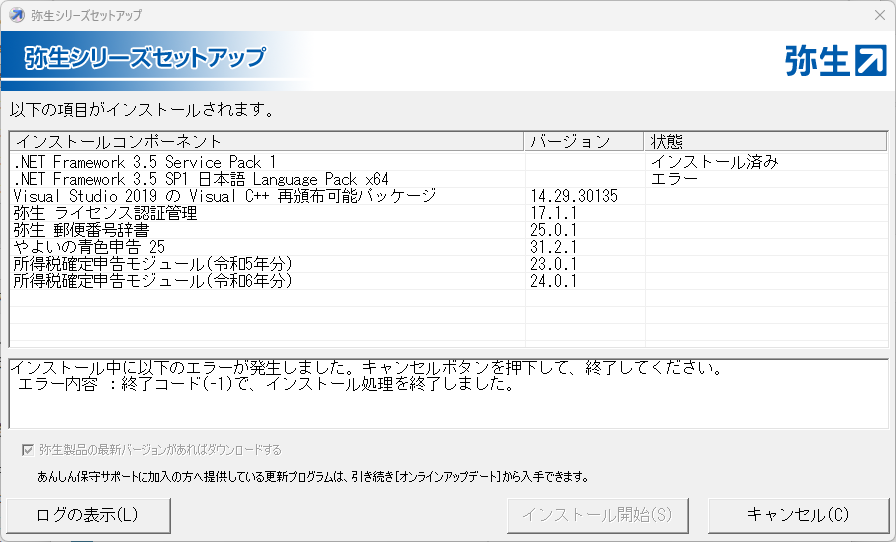
Task: Click the キャンセル(C) button
Action: point(798,515)
